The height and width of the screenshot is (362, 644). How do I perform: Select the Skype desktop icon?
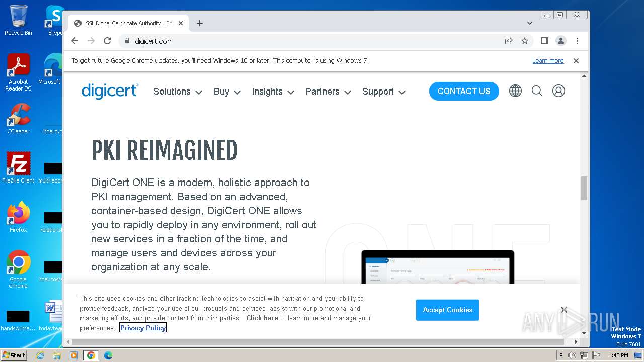point(54,20)
